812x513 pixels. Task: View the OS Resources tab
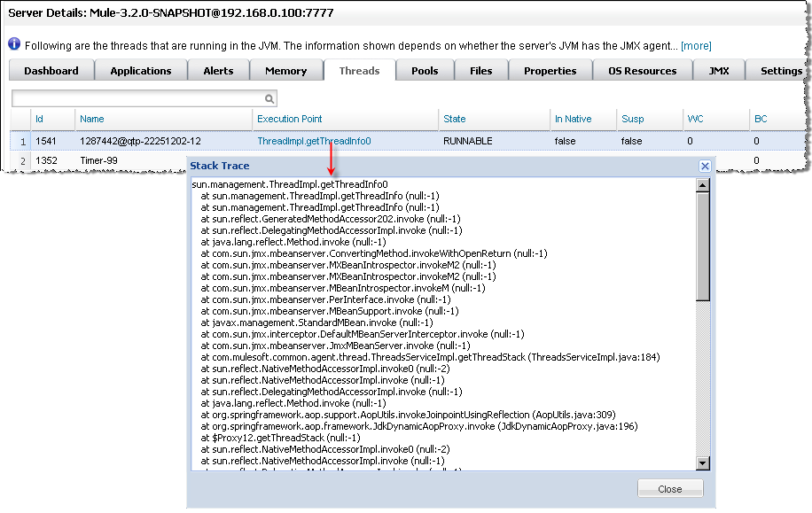[642, 71]
